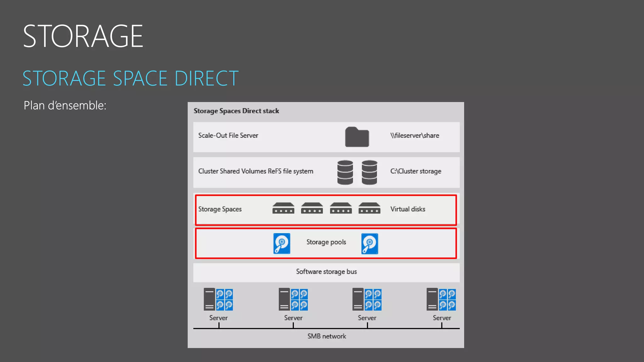Image resolution: width=644 pixels, height=362 pixels.
Task: Click the last virtual disk drive icon
Action: click(369, 208)
